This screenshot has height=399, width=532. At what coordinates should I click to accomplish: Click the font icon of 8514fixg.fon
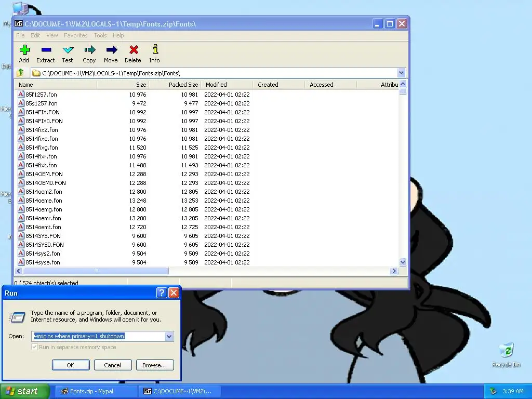tap(21, 147)
